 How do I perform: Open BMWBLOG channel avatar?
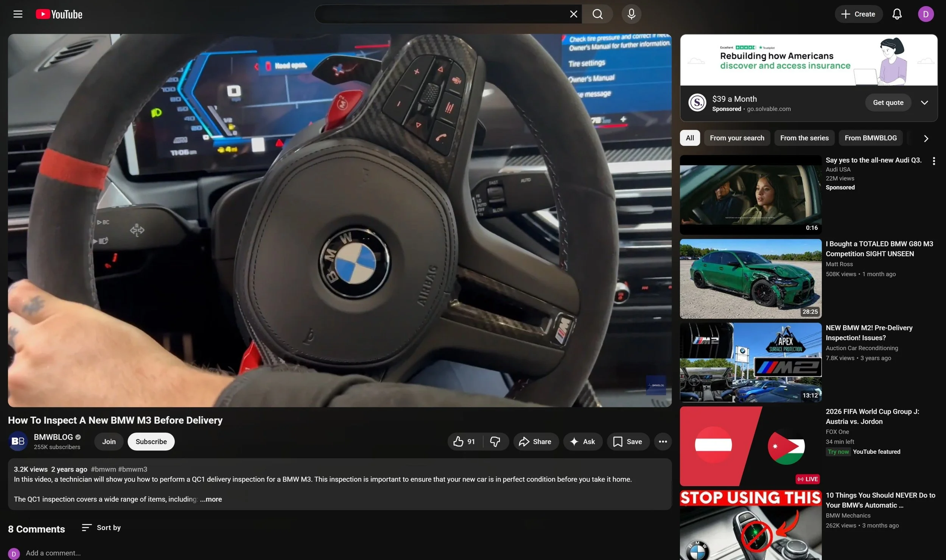[18, 441]
